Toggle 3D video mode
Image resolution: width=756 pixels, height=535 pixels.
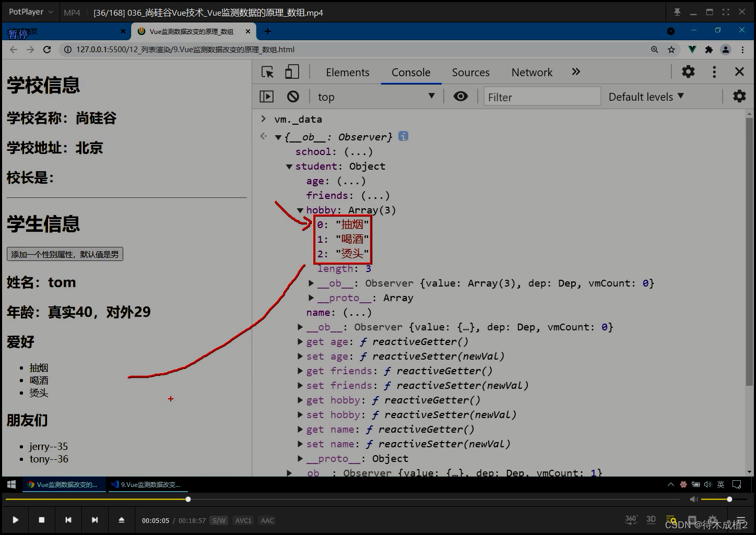click(651, 519)
